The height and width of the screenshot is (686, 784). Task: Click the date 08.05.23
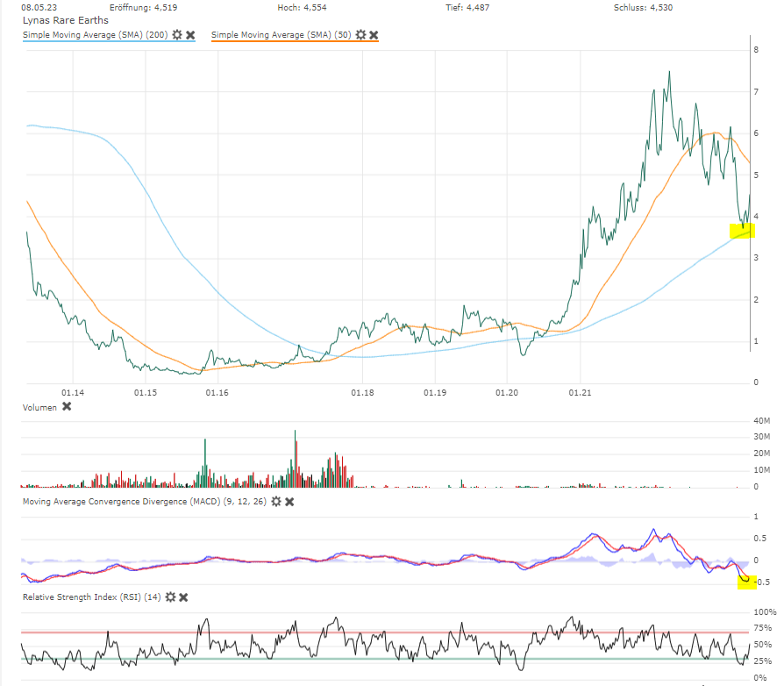click(39, 8)
